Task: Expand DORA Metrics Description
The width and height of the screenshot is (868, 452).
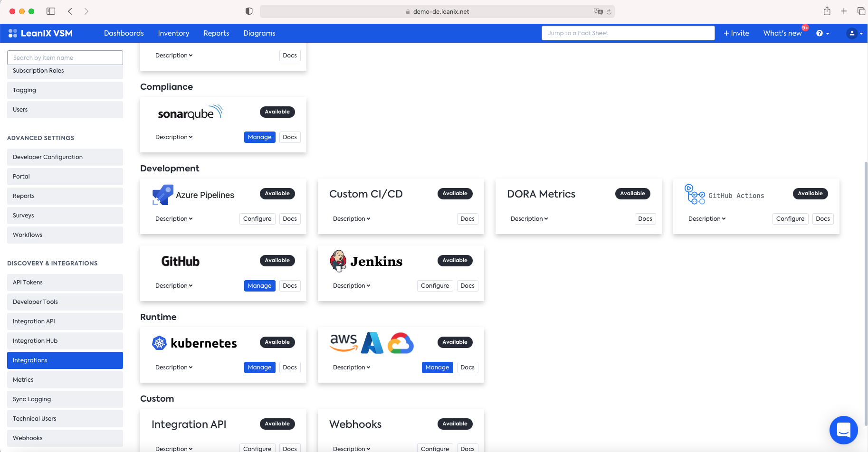Action: pyautogui.click(x=529, y=219)
